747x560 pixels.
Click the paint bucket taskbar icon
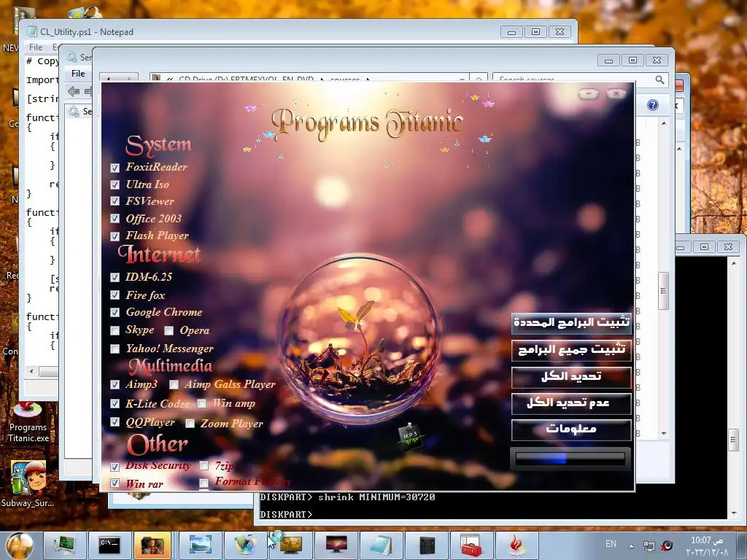click(x=245, y=545)
